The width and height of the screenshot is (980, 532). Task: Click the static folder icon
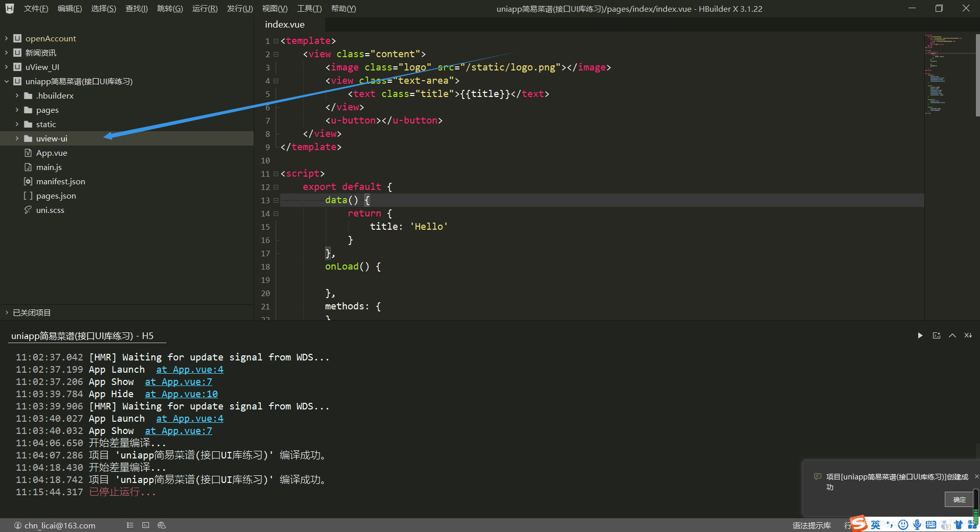[x=28, y=124]
